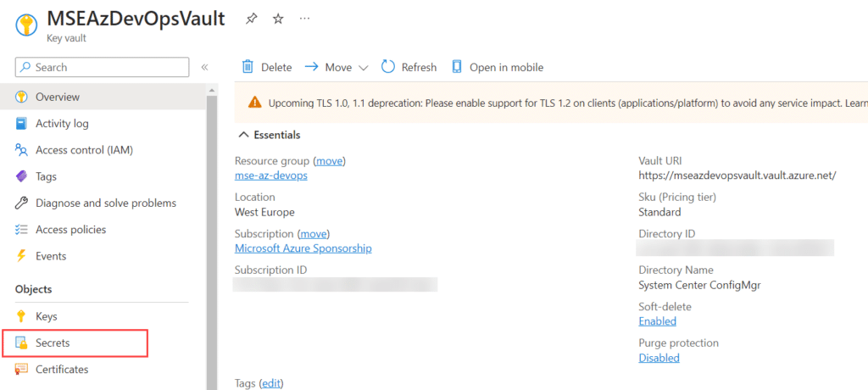Viewport: 868px width, 390px height.
Task: Click the Activity log book icon
Action: tap(21, 124)
